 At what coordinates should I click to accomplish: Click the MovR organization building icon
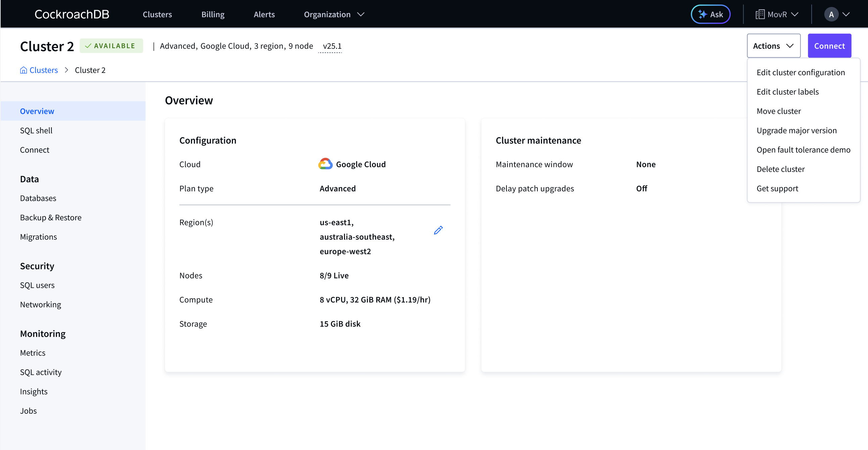point(760,14)
